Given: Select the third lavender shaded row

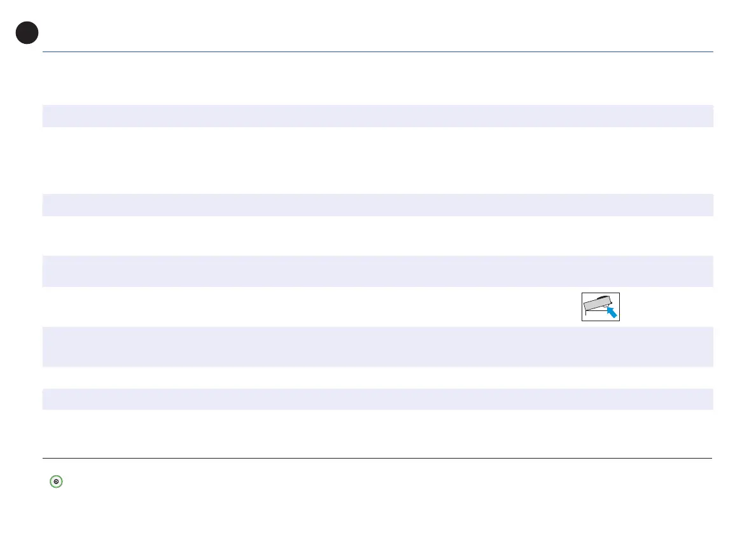Looking at the screenshot, I should 377,271.
